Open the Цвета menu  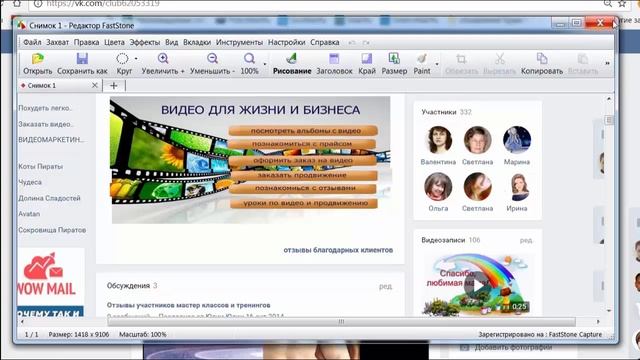tap(114, 42)
